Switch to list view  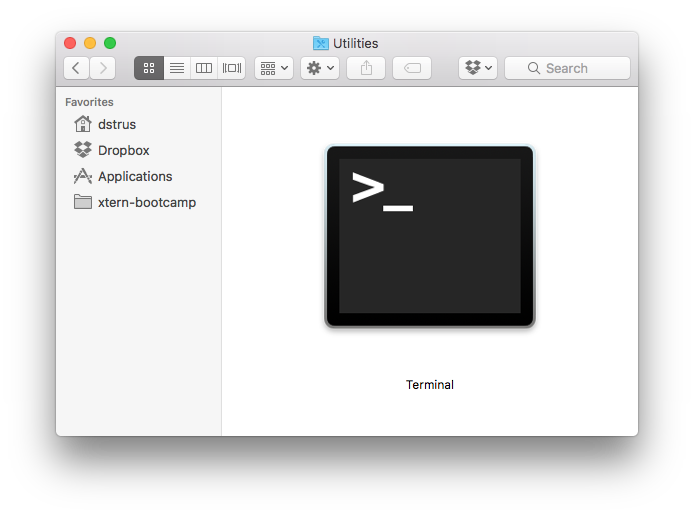176,68
